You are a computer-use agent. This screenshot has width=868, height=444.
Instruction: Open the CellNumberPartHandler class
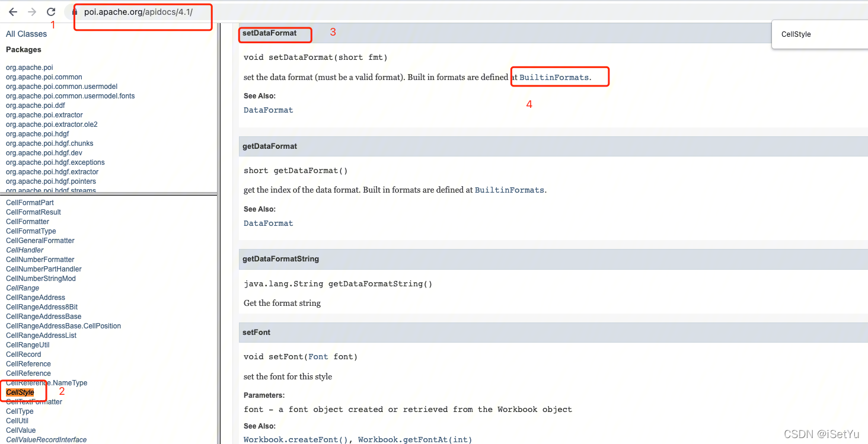tap(44, 269)
